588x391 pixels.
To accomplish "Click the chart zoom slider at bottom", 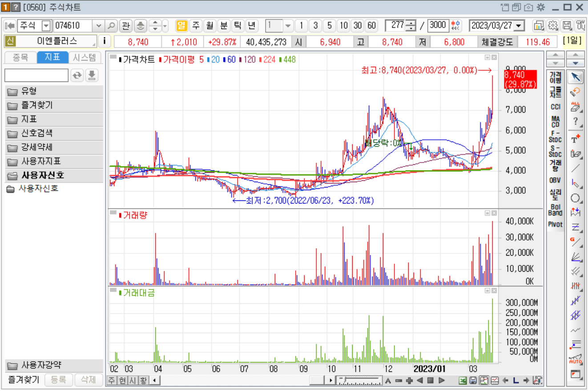I will pyautogui.click(x=359, y=380).
